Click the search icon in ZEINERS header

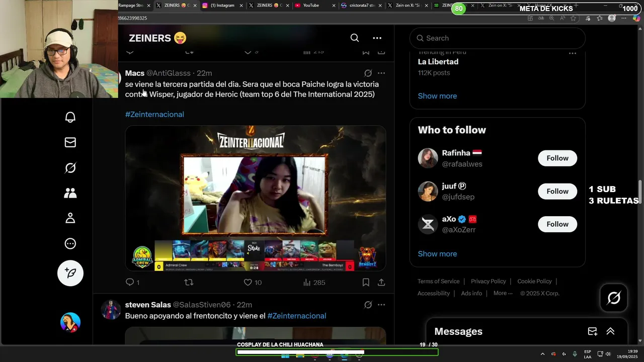click(355, 38)
